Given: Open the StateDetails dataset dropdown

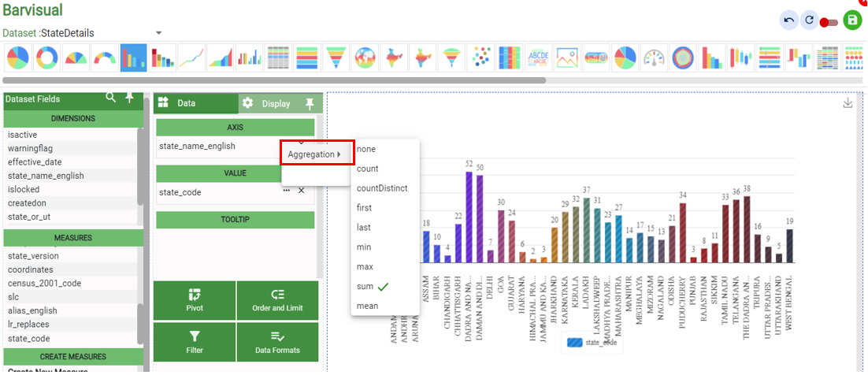Looking at the screenshot, I should pos(158,33).
